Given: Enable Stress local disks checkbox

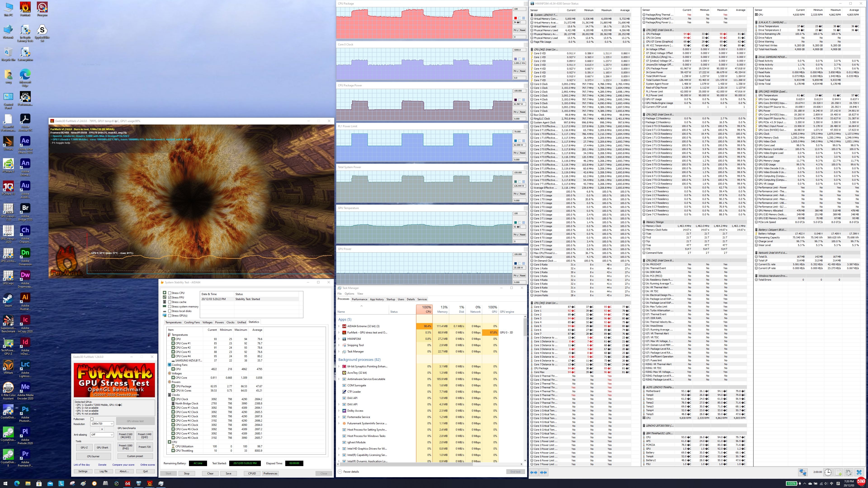Looking at the screenshot, I should 170,311.
